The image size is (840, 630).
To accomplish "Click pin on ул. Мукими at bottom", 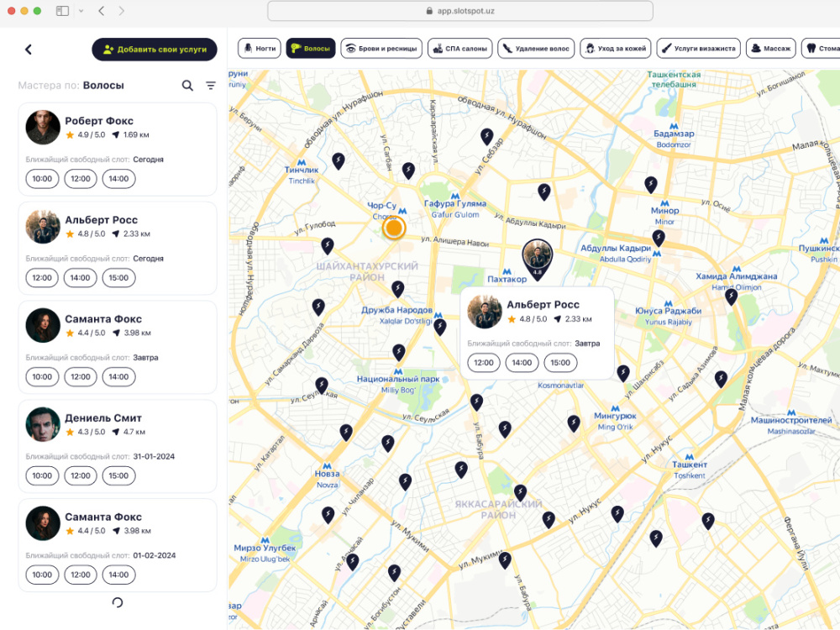I will click(x=505, y=560).
